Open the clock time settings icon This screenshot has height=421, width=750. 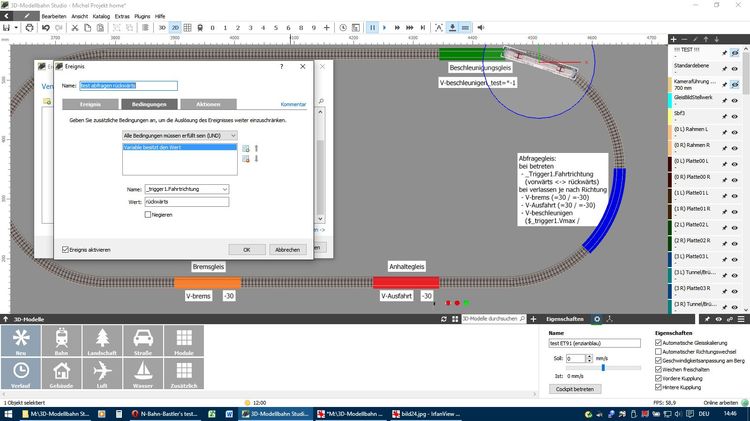coord(343,28)
